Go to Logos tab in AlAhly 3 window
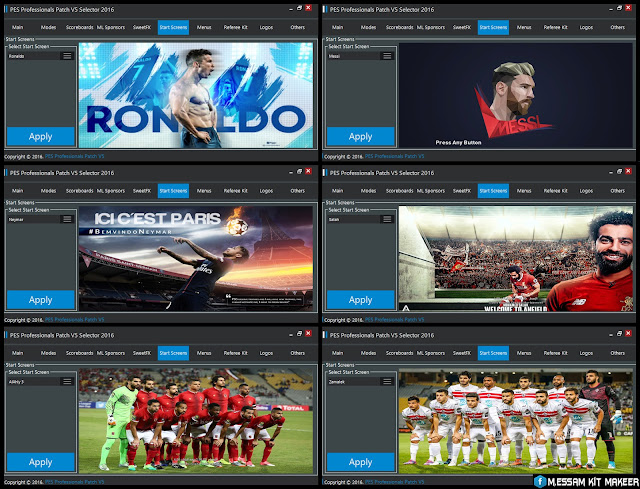 (x=266, y=353)
